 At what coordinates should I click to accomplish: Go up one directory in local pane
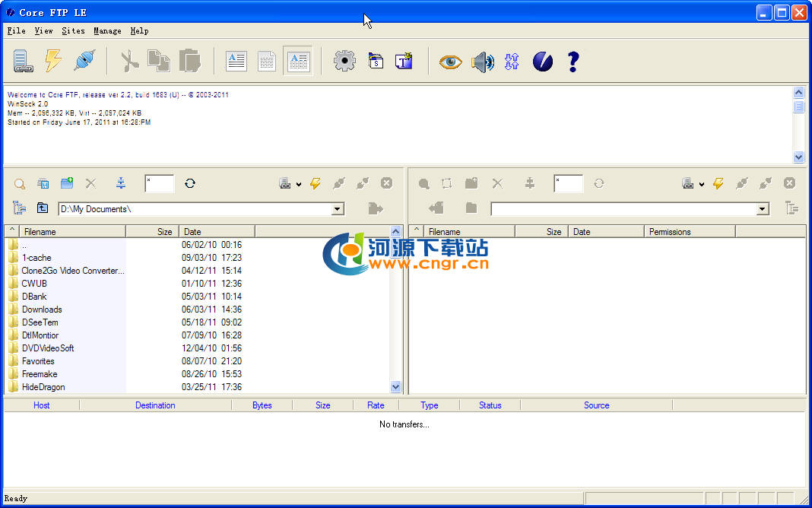point(43,208)
